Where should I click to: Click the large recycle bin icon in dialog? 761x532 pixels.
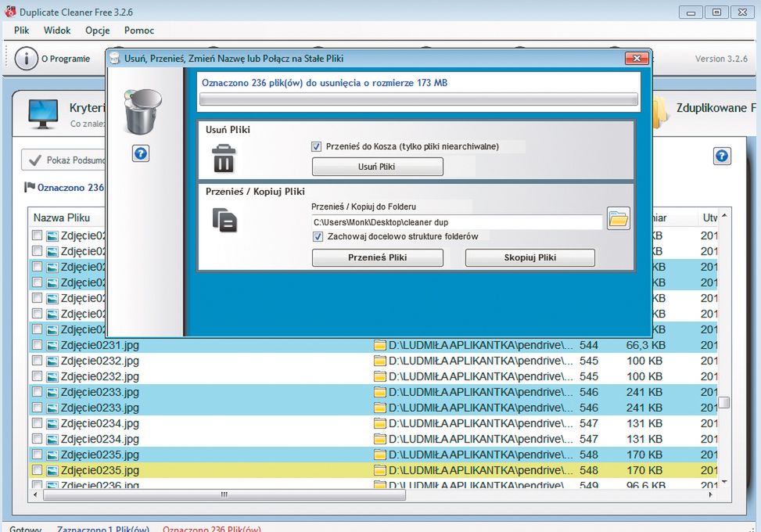tap(143, 112)
